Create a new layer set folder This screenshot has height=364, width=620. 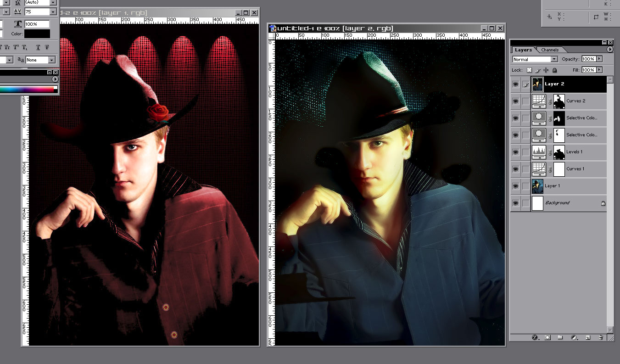pyautogui.click(x=560, y=337)
